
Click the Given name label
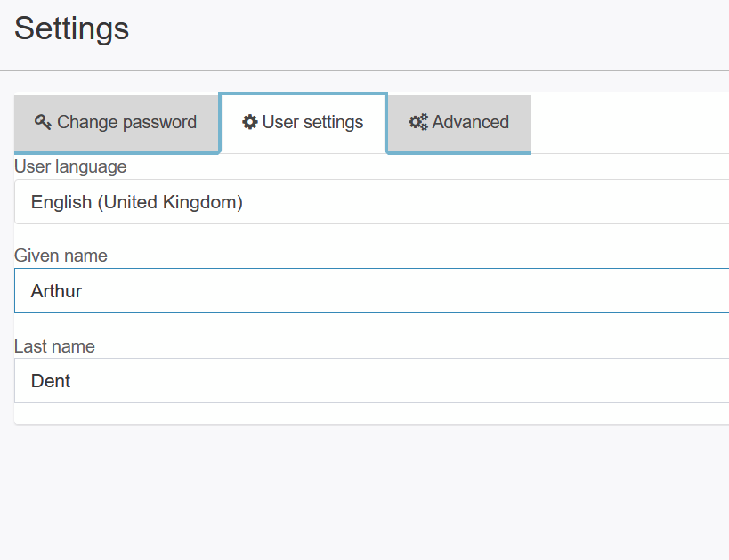(61, 256)
